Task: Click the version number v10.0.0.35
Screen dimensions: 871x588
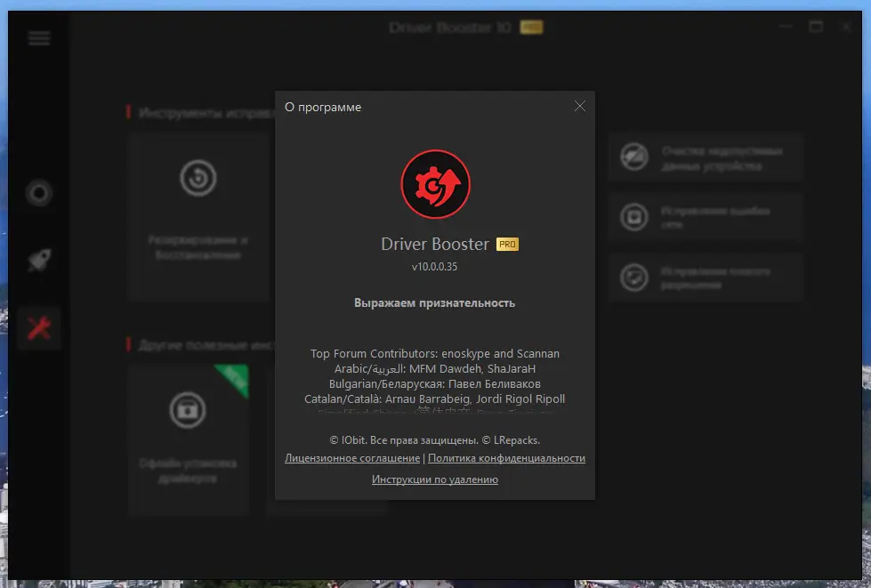Action: point(435,264)
